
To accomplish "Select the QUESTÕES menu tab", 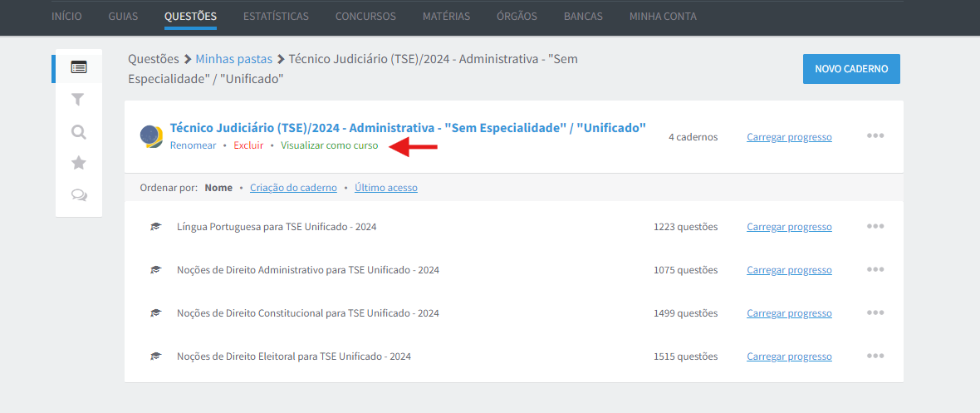I will point(191,17).
